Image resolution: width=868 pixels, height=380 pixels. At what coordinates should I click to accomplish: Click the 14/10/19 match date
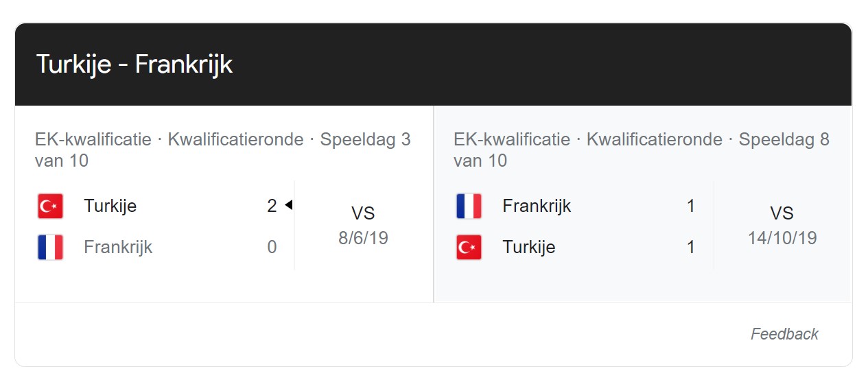click(782, 238)
